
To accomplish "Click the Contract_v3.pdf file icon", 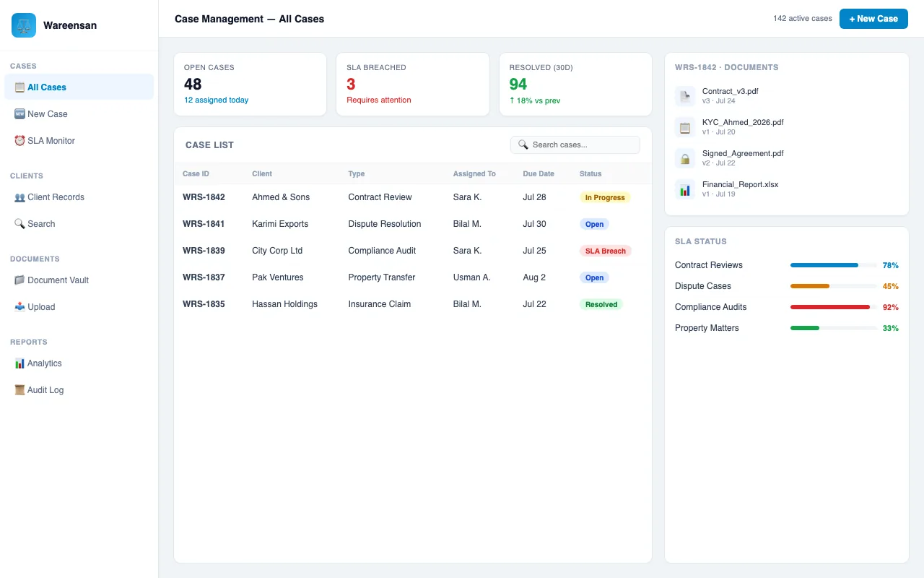I will click(685, 96).
